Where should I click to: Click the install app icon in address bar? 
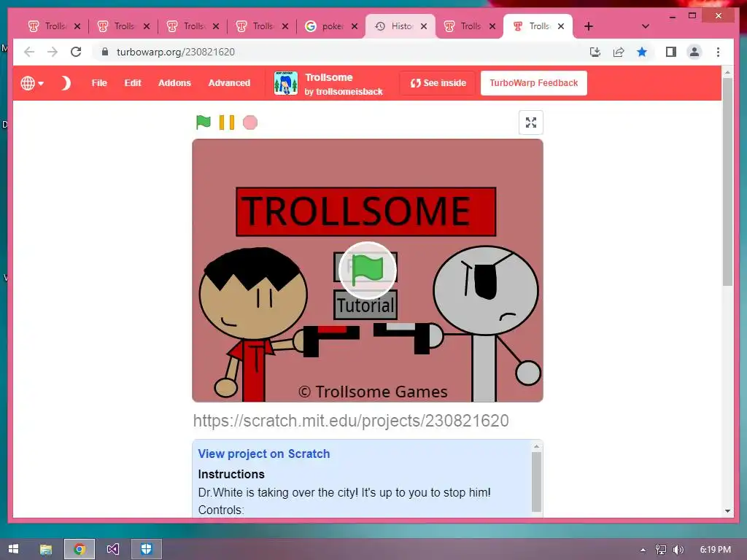pyautogui.click(x=595, y=52)
